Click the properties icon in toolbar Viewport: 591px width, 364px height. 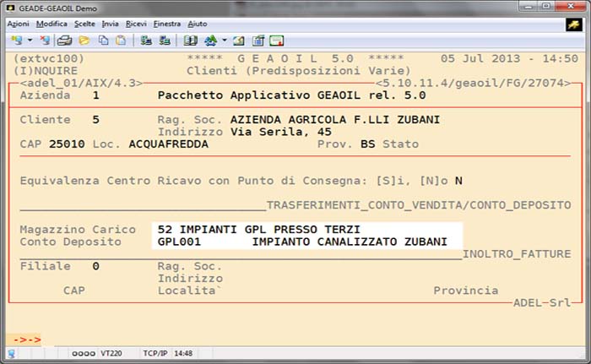pos(258,40)
